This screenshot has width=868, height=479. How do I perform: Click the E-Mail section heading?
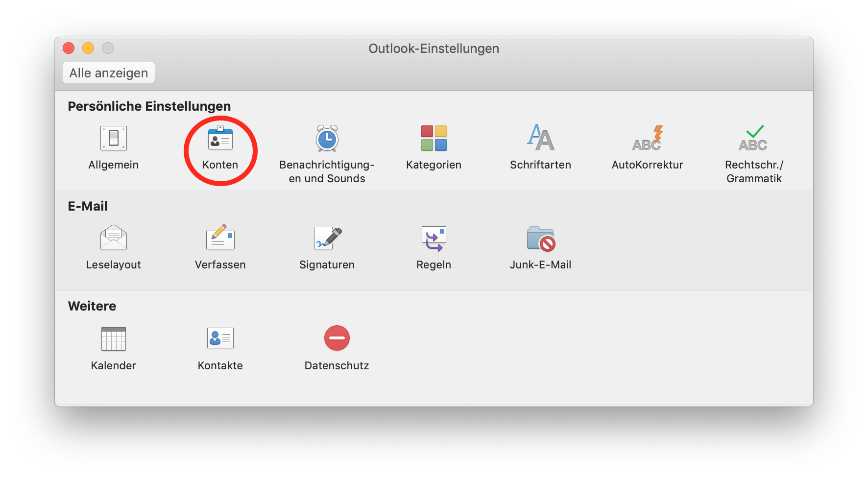pyautogui.click(x=88, y=206)
